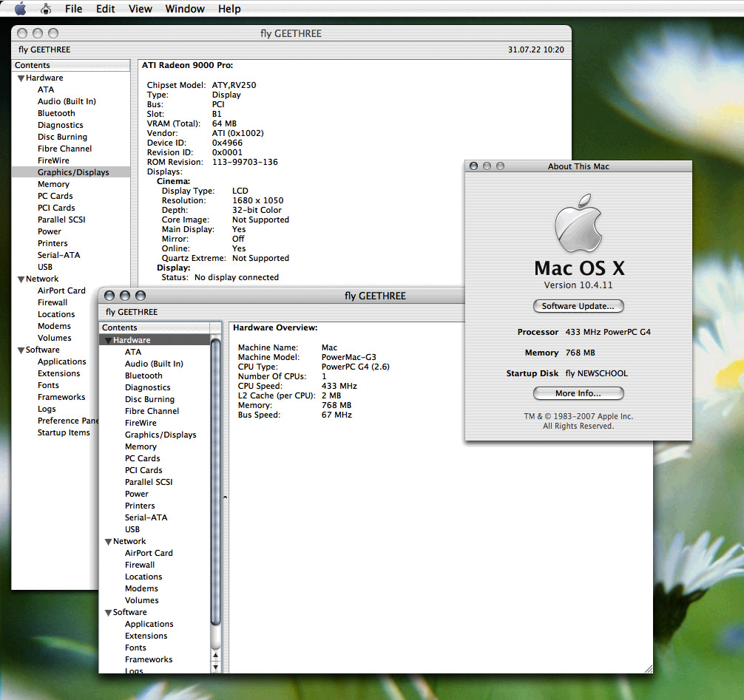The image size is (744, 700).
Task: Open the Edit menu
Action: tap(105, 9)
